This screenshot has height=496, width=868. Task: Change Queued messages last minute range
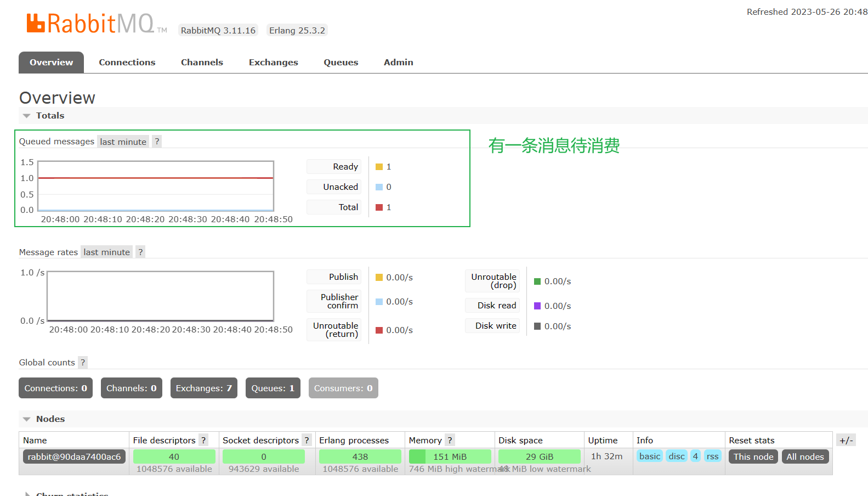click(123, 142)
